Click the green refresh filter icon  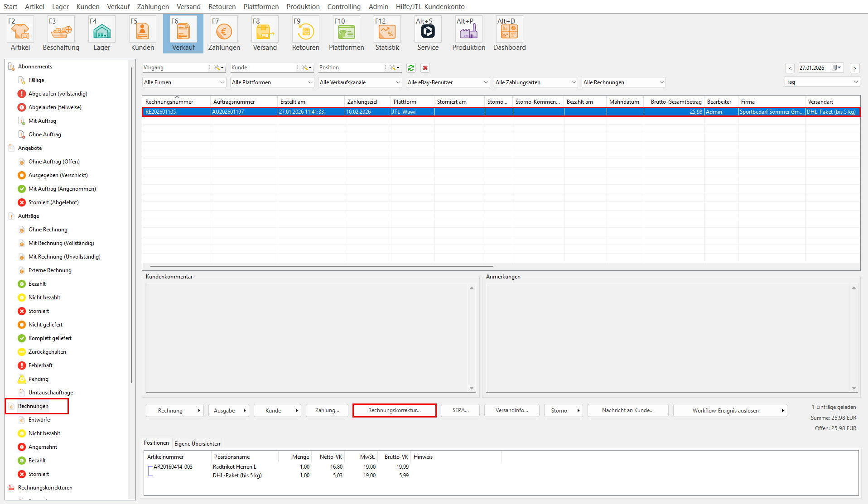coord(411,68)
